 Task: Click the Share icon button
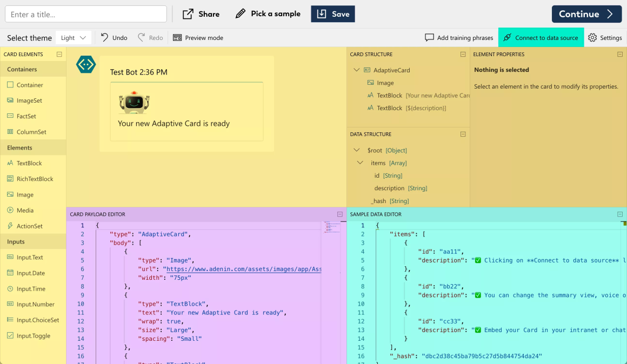pos(201,14)
